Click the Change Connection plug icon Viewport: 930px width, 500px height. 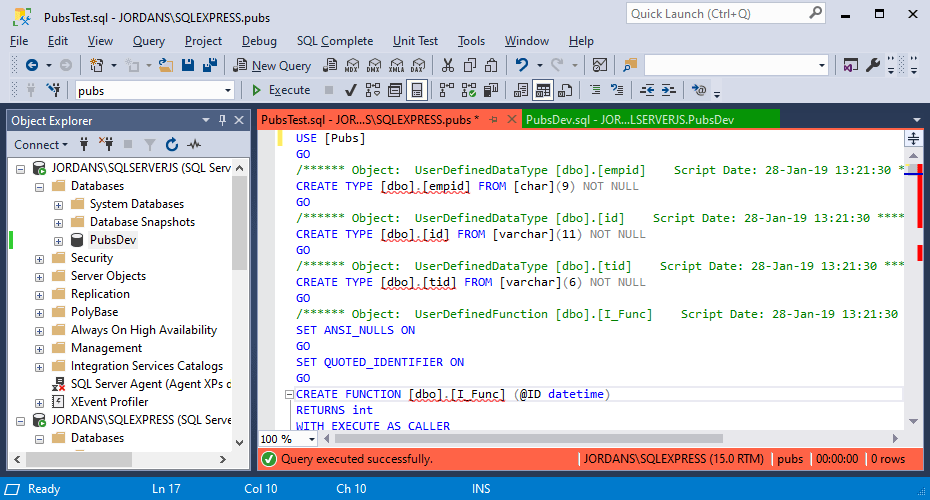53,90
